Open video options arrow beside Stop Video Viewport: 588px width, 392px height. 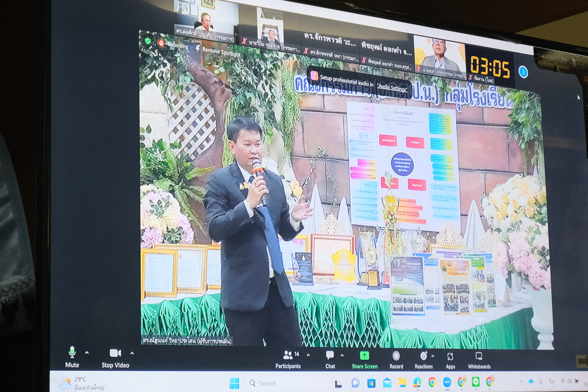point(132,353)
